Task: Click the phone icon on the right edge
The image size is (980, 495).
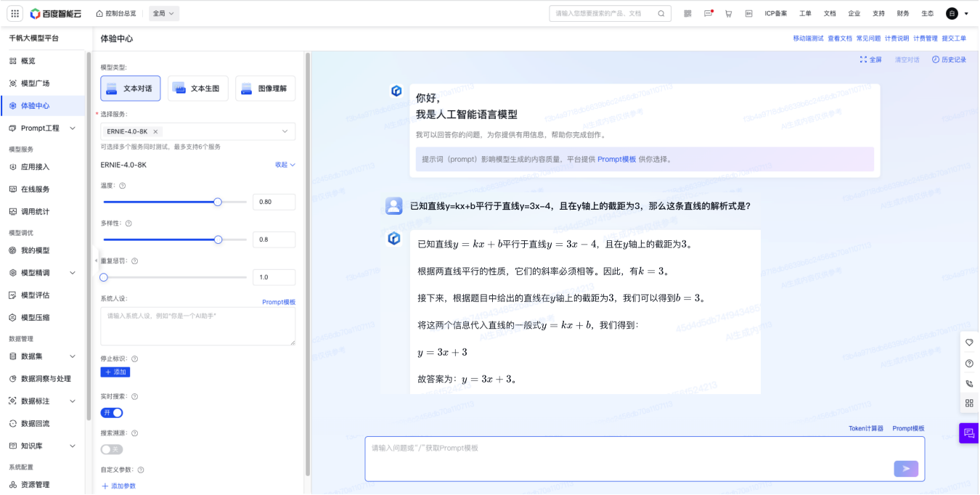Action: 969,383
